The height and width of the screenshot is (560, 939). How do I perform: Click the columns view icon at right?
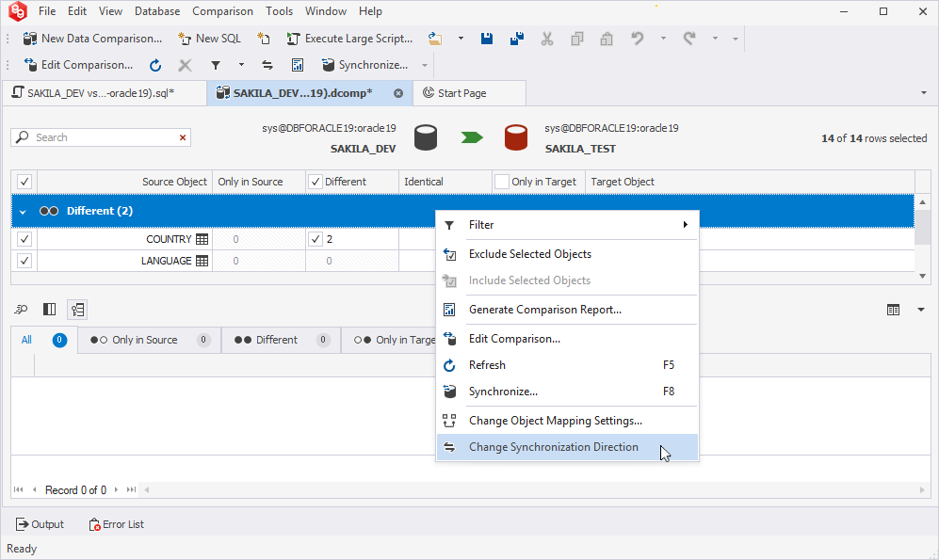pyautogui.click(x=894, y=310)
